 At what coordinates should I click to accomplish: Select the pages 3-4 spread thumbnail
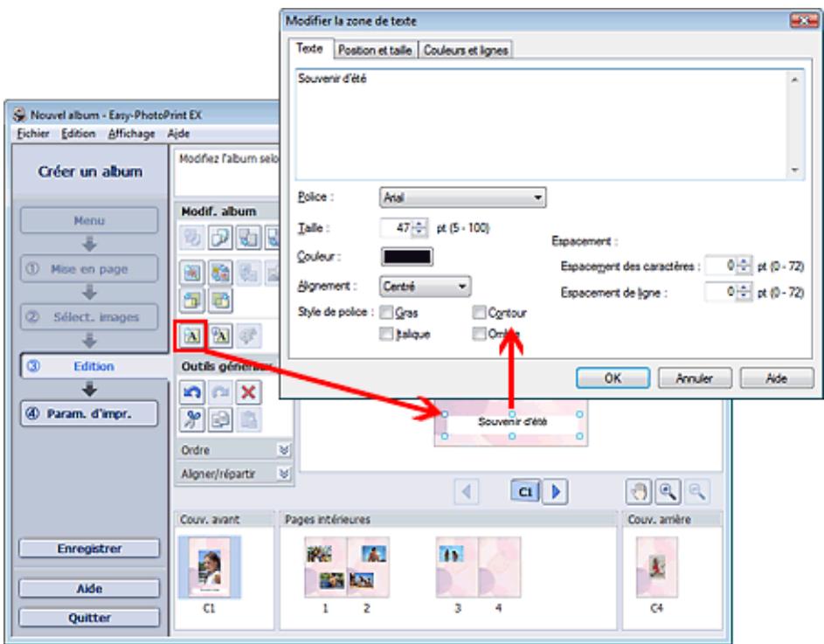pos(478,567)
